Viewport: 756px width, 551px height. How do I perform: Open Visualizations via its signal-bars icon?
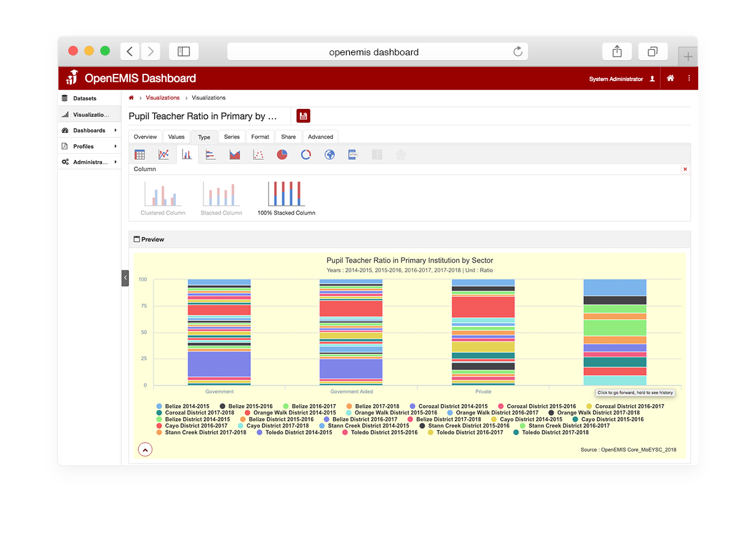65,114
